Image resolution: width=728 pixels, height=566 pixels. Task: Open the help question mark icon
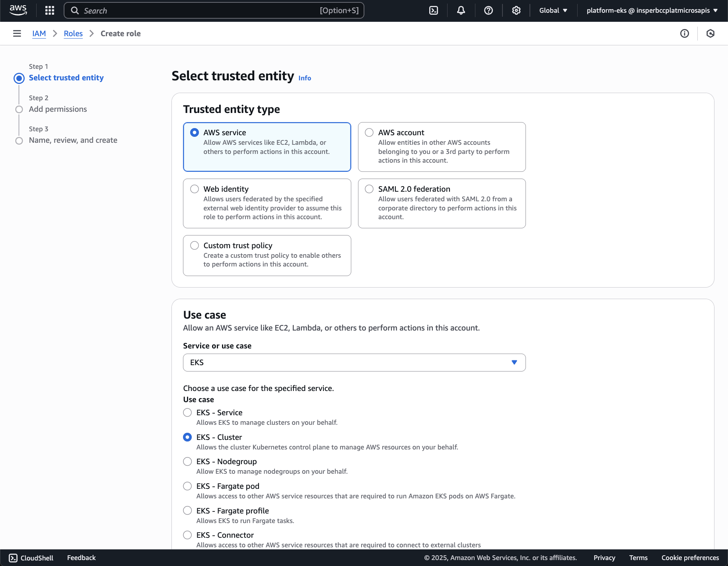(489, 10)
